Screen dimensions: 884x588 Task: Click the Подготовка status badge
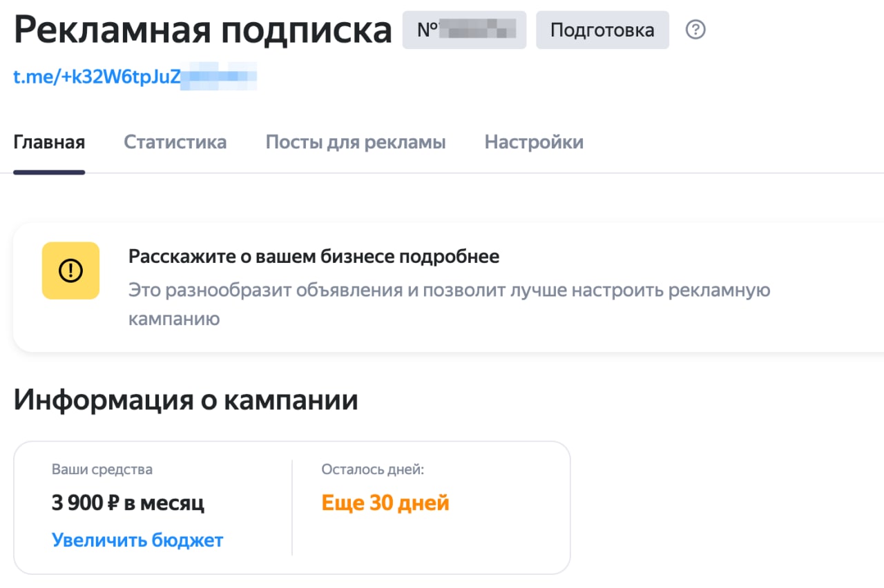click(x=602, y=30)
